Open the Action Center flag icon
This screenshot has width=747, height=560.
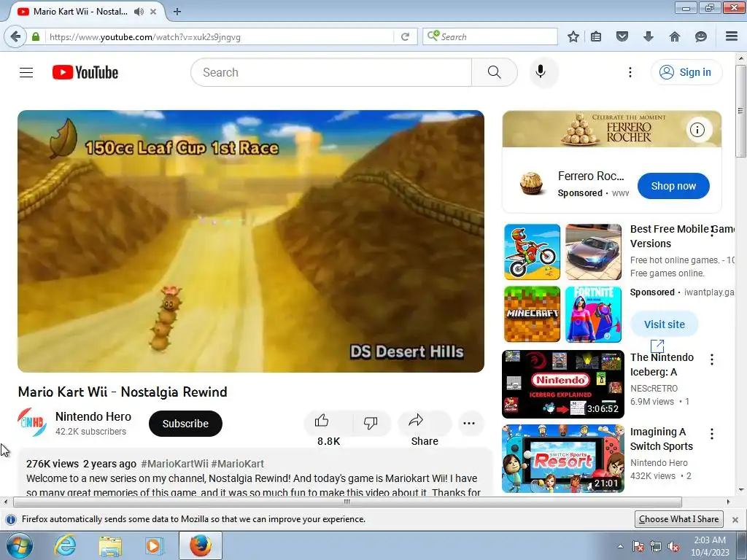tap(638, 546)
